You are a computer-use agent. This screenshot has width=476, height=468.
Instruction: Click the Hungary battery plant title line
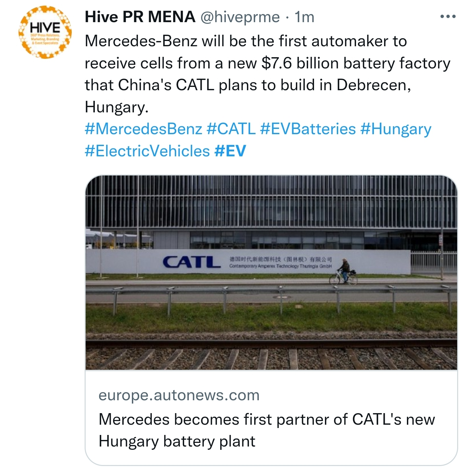pyautogui.click(x=177, y=442)
